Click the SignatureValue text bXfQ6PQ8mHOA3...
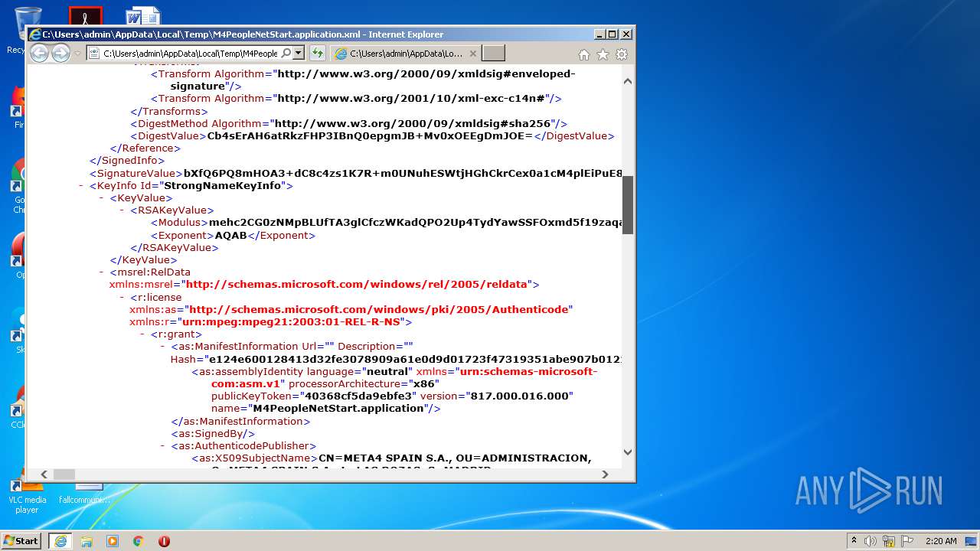Image resolution: width=980 pixels, height=551 pixels. point(403,173)
